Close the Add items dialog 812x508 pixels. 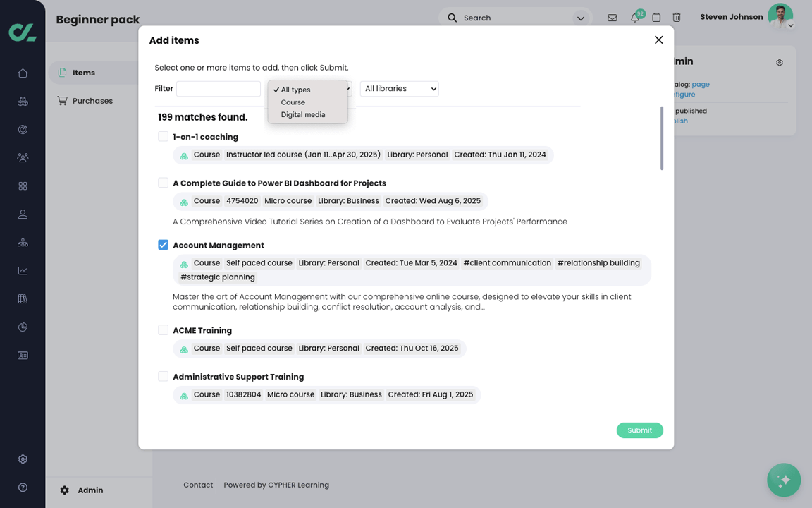tap(659, 40)
